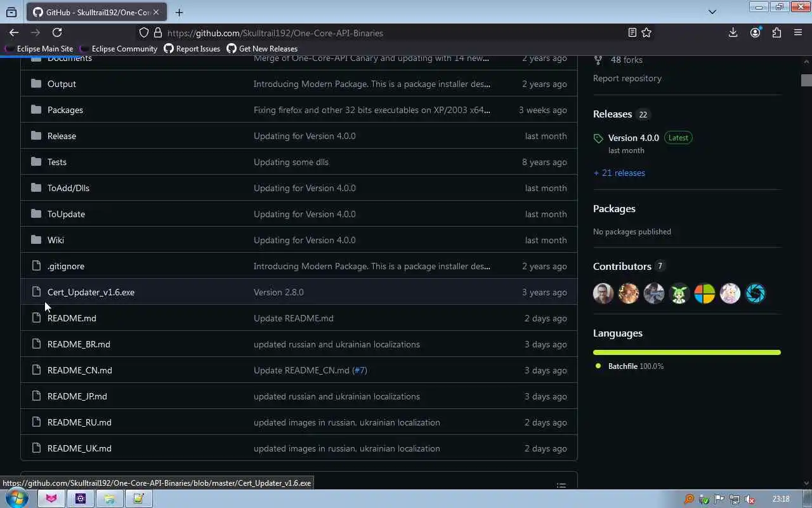Open Version 4.0.0 latest release
812x508 pixels.
(633, 138)
